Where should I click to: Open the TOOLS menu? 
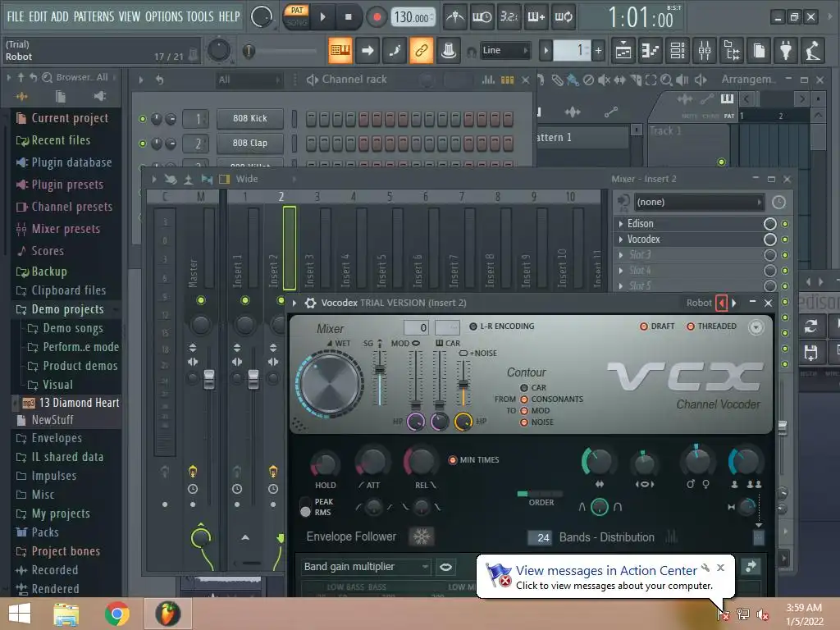coord(200,16)
